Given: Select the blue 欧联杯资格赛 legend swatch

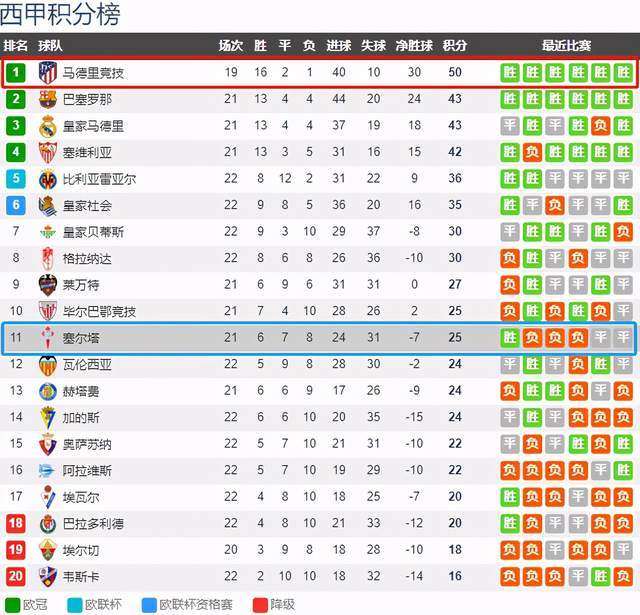Looking at the screenshot, I should (149, 604).
